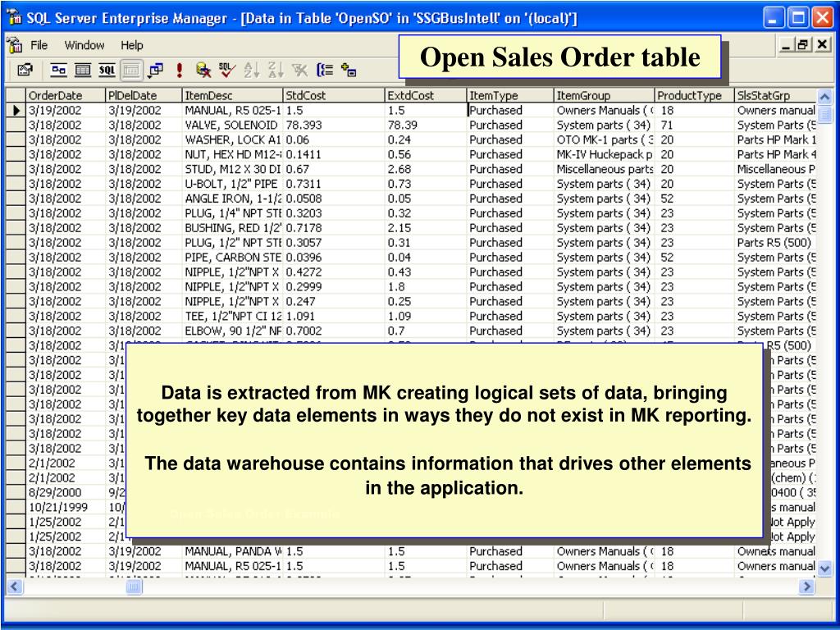Click the StdCost value 0.1411
Image resolution: width=840 pixels, height=630 pixels.
click(334, 154)
